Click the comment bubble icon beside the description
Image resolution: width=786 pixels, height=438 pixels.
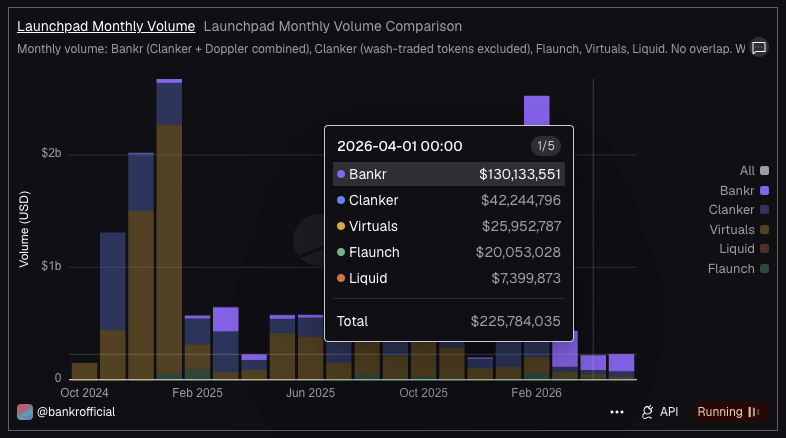[759, 48]
